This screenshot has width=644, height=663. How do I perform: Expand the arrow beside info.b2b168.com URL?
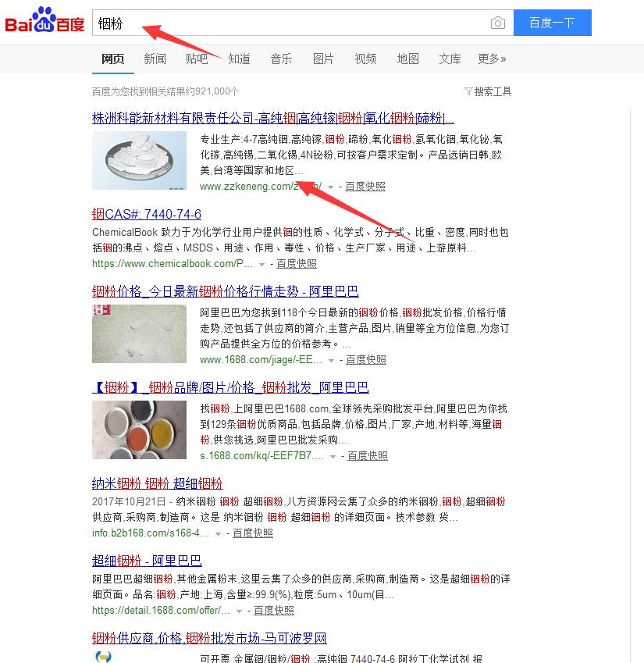tap(218, 533)
